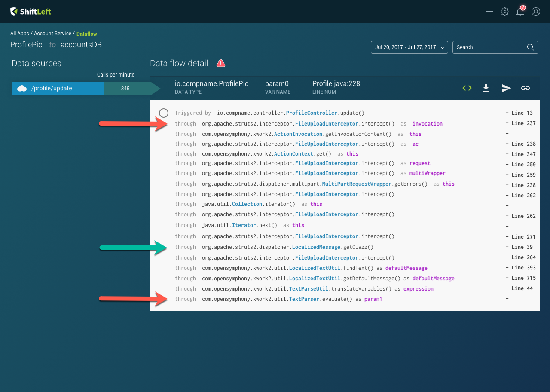Go to All Apps via the breadcrumb

coord(19,33)
